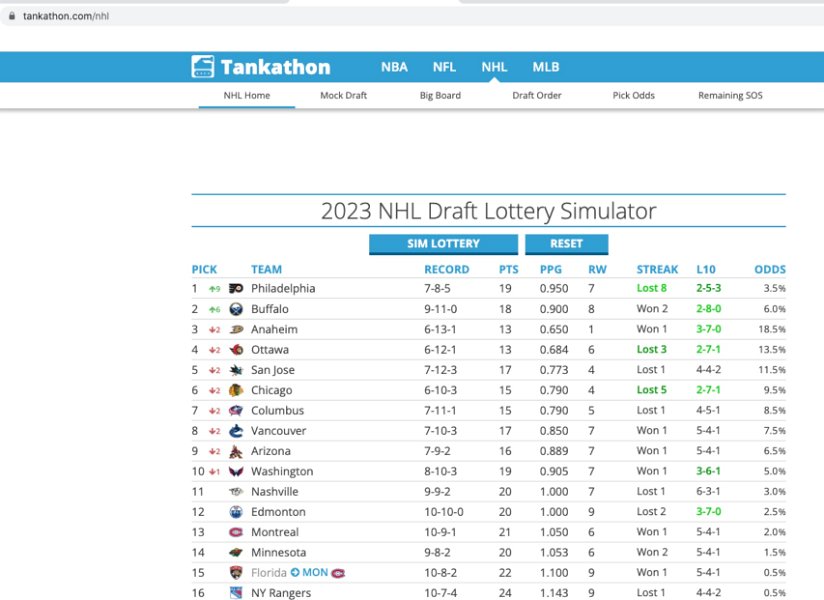Click the Tankathon logo icon
The image size is (824, 600).
tap(202, 67)
